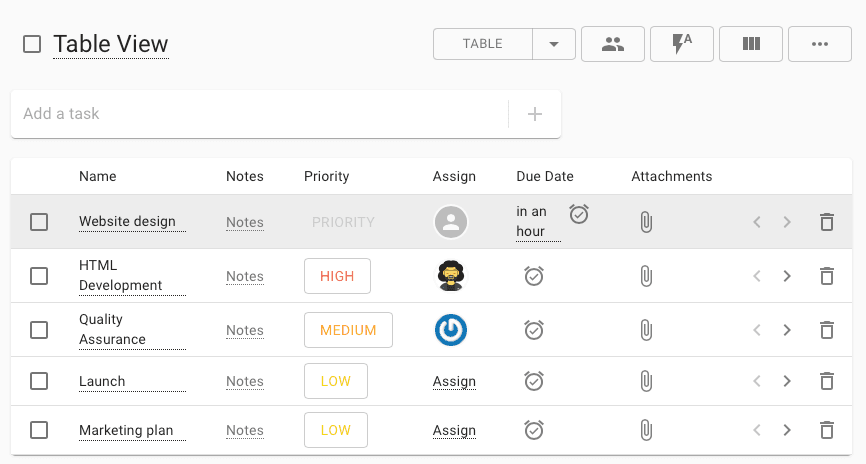Click the Due Date column header
Viewport: 866px width, 464px height.
(545, 176)
